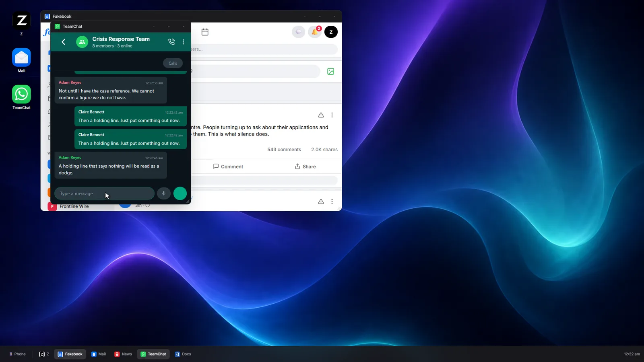Viewport: 644px width, 362px height.
Task: Go back from Crisis Response Team chat
Action: (x=63, y=42)
